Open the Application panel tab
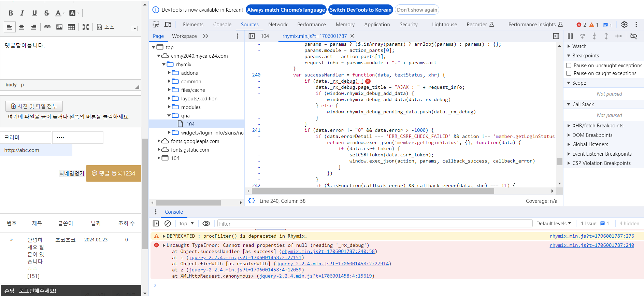Screen dimensions: 644x296 377,25
